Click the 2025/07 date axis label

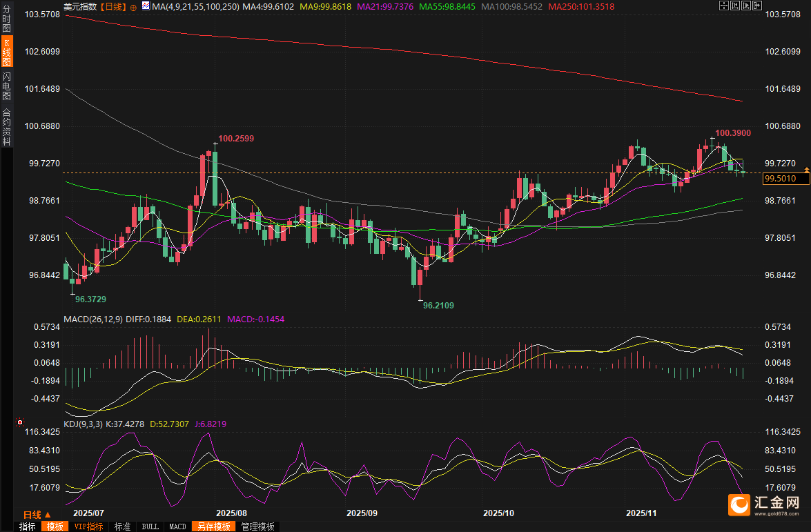88,513
